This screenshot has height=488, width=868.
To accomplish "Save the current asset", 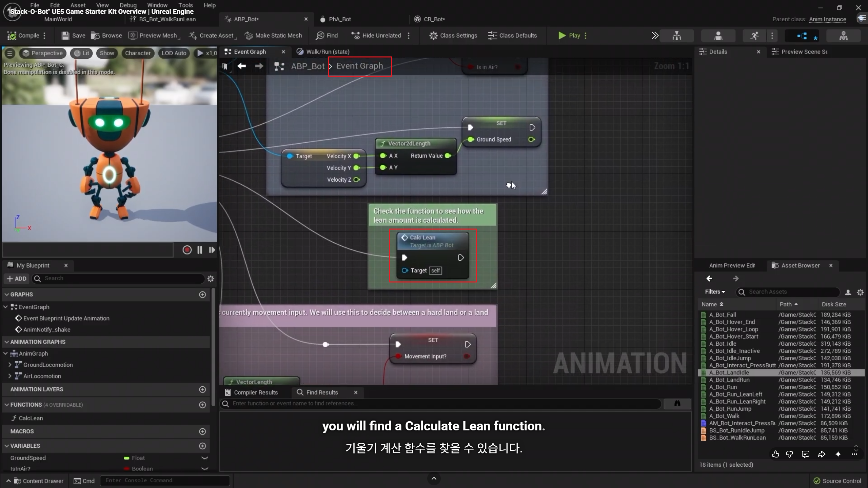I will pos(73,36).
